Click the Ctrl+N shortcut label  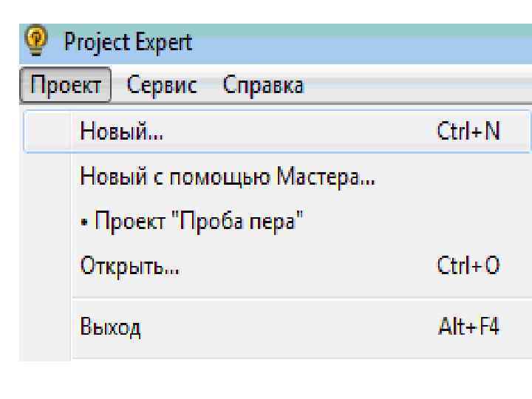click(468, 132)
